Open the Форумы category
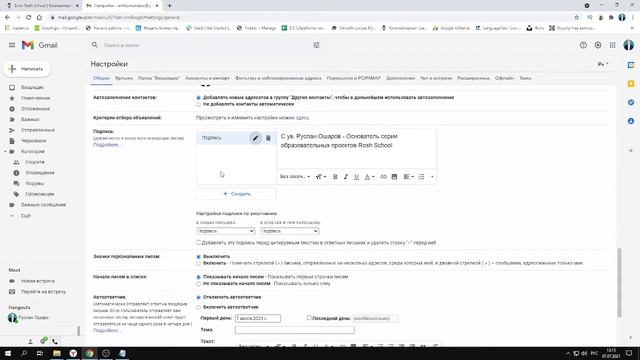Image resolution: width=640 pixels, height=360 pixels. click(34, 183)
